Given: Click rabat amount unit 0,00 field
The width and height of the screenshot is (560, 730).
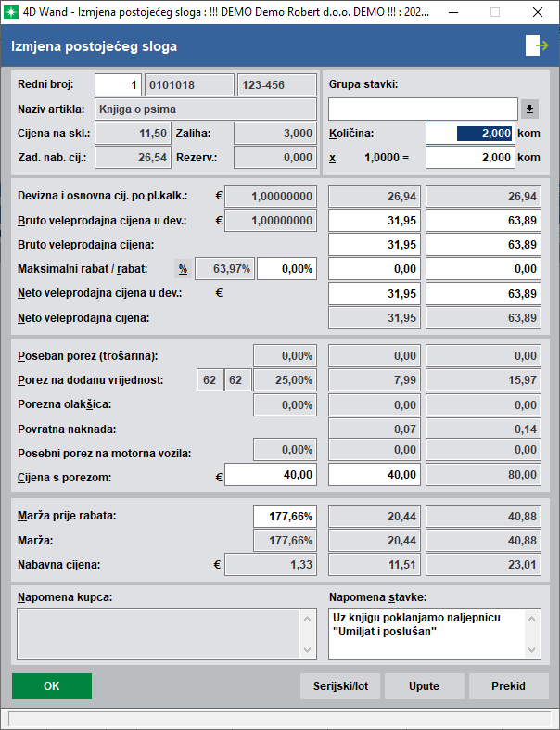Looking at the screenshot, I should coord(375,269).
